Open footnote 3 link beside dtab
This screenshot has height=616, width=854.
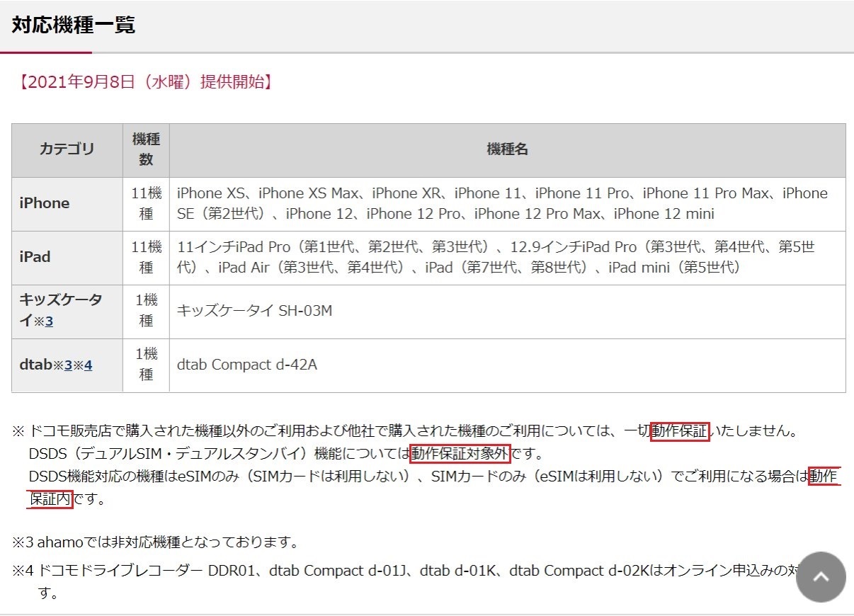point(69,366)
